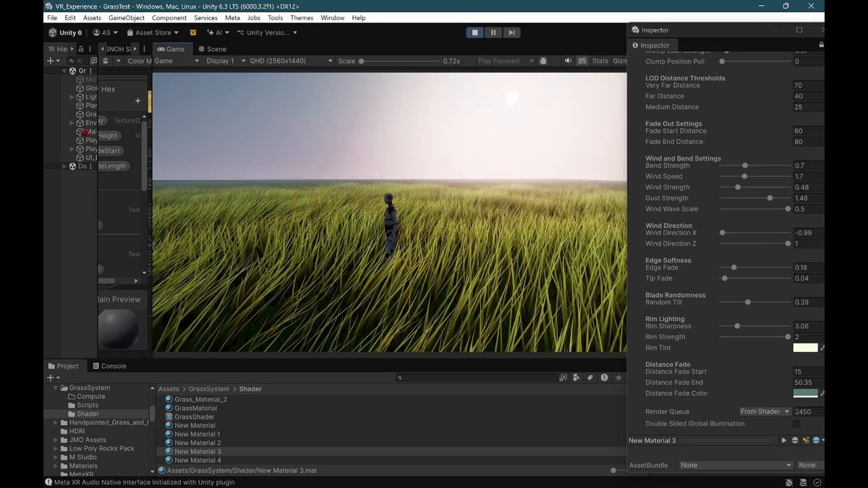The image size is (868, 488).
Task: Pause the running game with the Pause button
Action: 493,33
